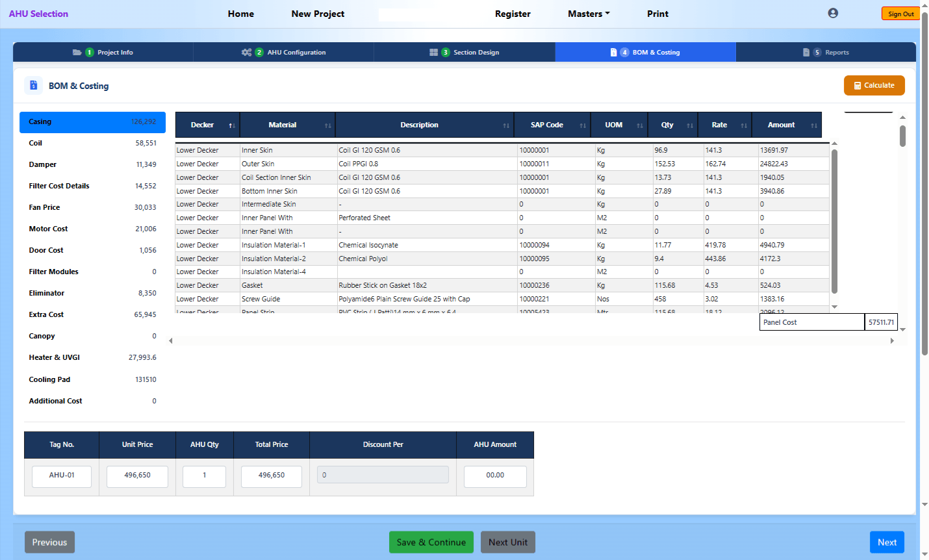Select the Cooling Pad category
This screenshot has width=929, height=560.
(92, 380)
